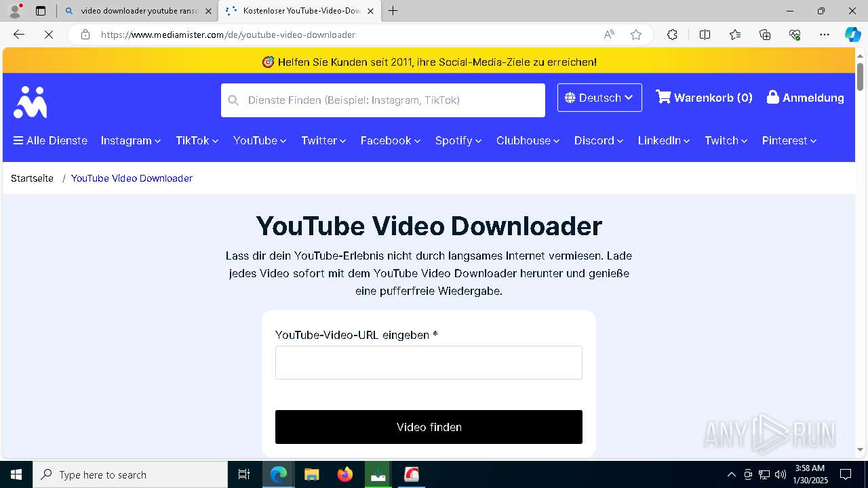868x488 pixels.
Task: Click Anmeldung login with lock icon
Action: (805, 98)
